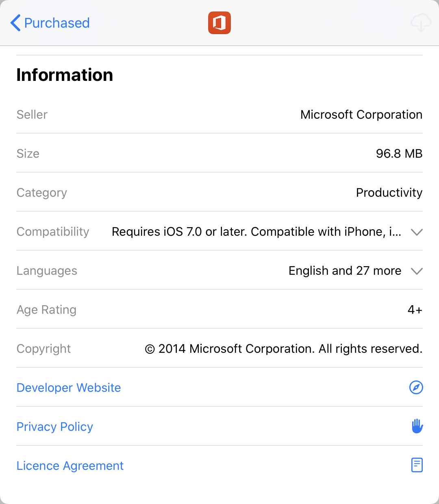Tap the Information section heading

65,75
